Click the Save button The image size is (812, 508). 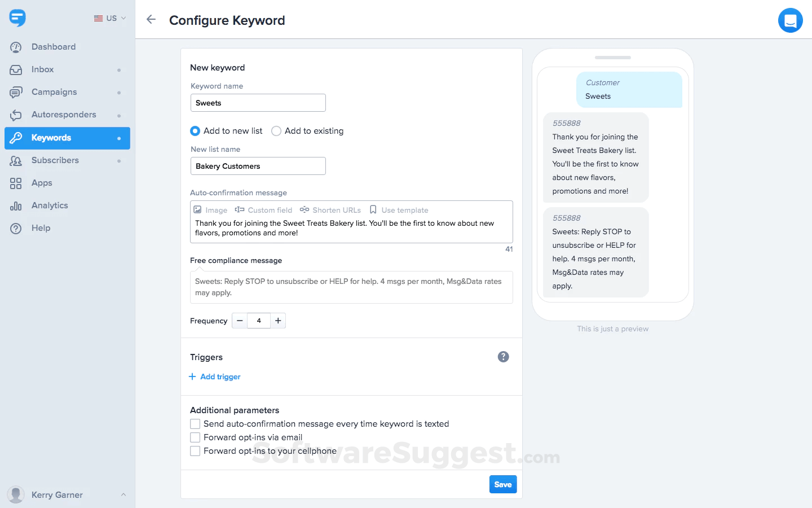(x=503, y=484)
